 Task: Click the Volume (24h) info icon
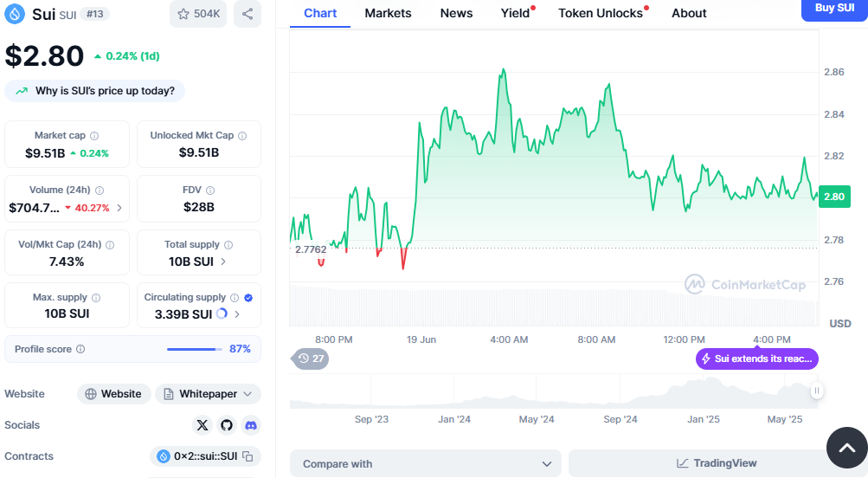click(x=100, y=190)
